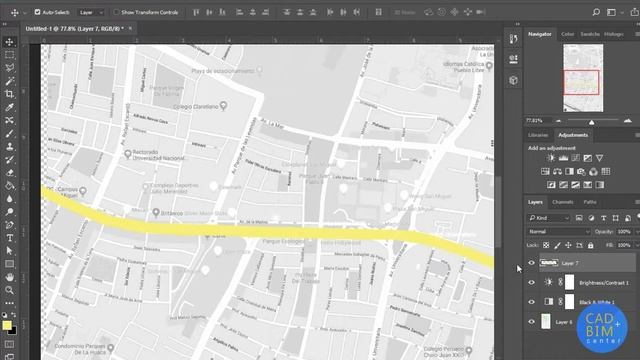Enable Show Transform Controls checkbox

click(116, 12)
